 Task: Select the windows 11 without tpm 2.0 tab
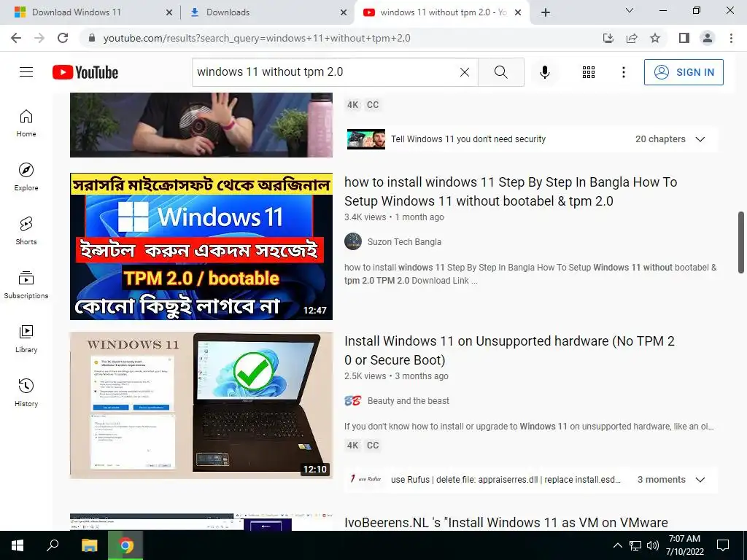pos(441,12)
